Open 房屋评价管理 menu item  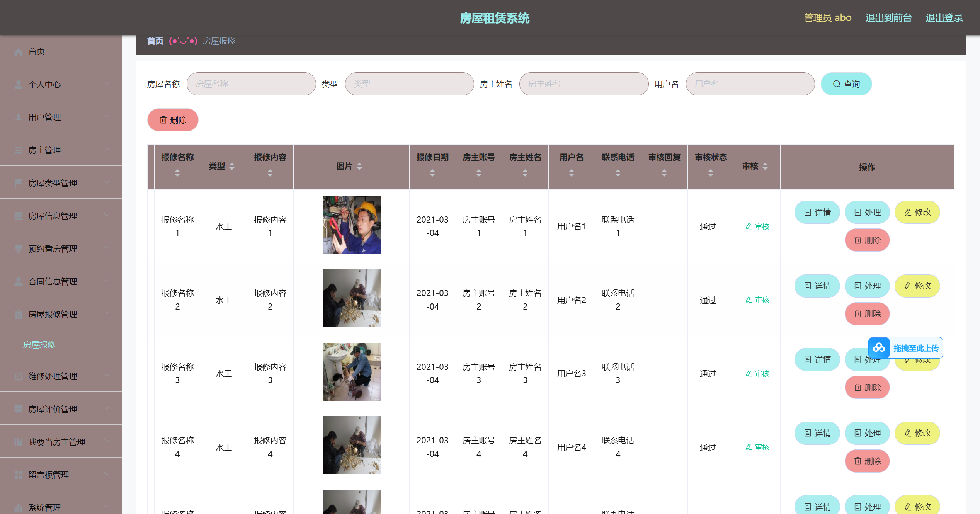(x=61, y=409)
